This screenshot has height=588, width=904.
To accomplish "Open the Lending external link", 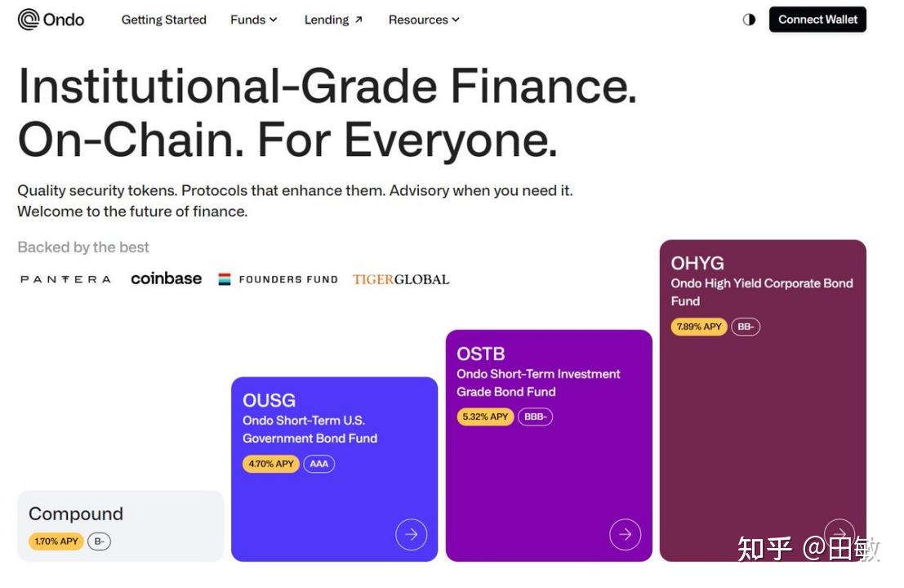I will pos(333,20).
